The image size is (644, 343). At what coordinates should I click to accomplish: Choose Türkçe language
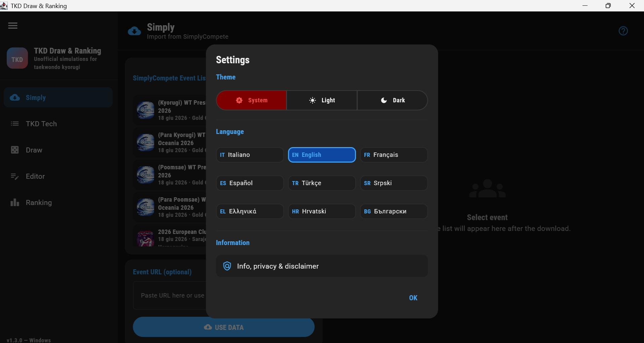tap(322, 183)
